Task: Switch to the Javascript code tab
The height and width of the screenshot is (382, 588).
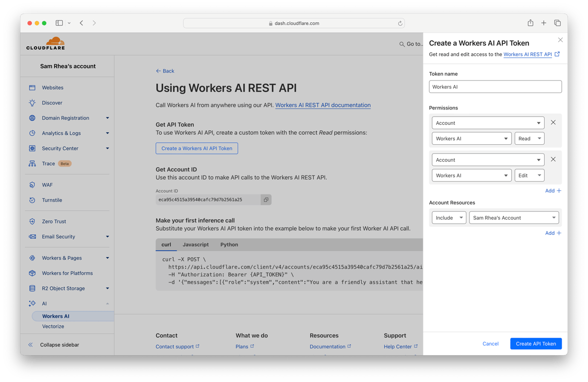Action: point(196,244)
